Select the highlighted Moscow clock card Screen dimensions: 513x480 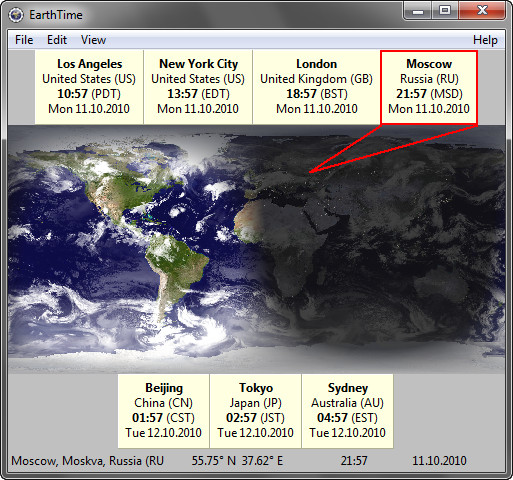(429, 87)
